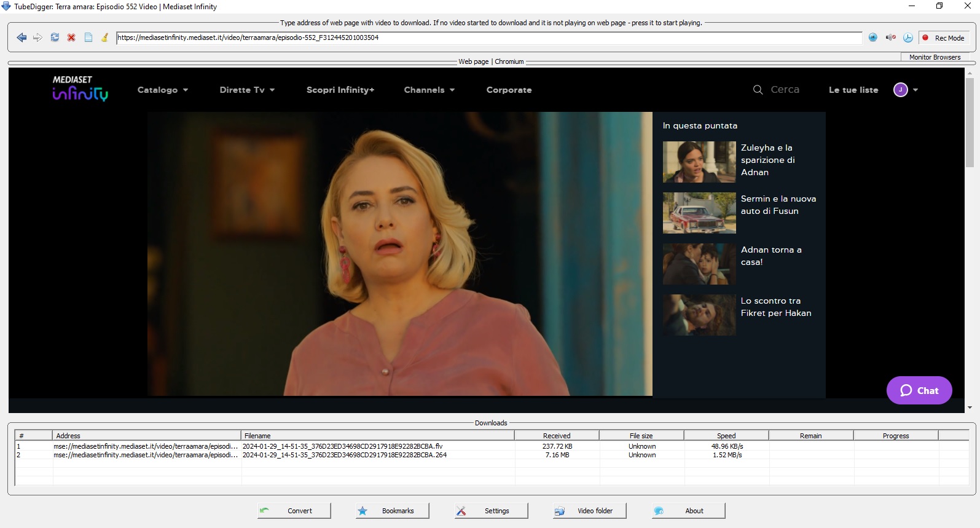Open 'Lo scontro tra Fikret per Hakan'
980x528 pixels.
pos(776,307)
